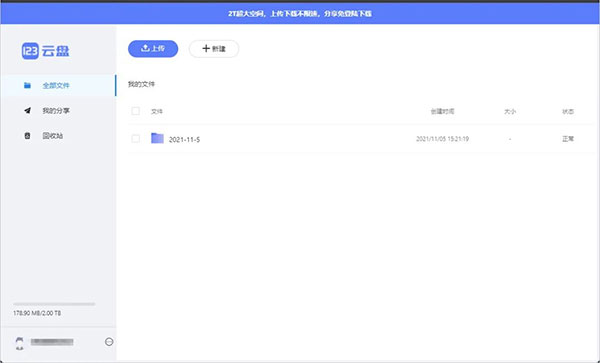
Task: Tick the select-all checkbox in header
Action: (135, 111)
